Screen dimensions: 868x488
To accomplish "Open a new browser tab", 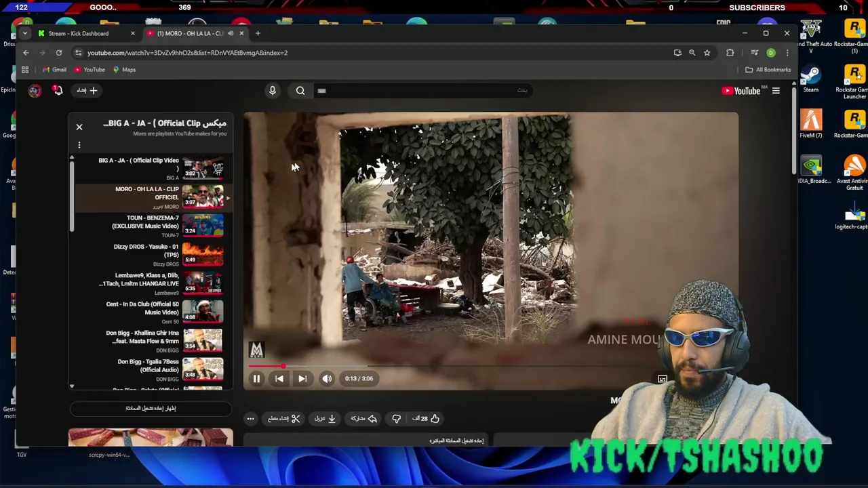I will [258, 33].
